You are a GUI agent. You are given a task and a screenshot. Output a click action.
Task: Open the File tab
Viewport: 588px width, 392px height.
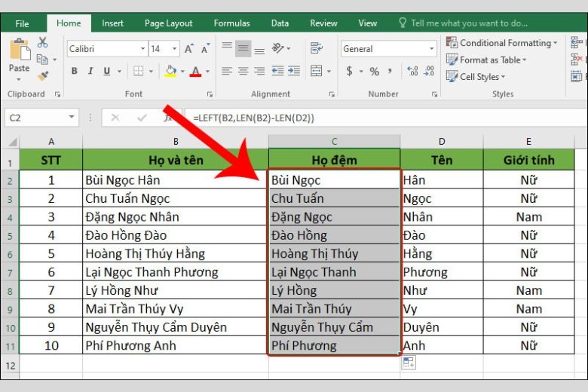[x=22, y=23]
